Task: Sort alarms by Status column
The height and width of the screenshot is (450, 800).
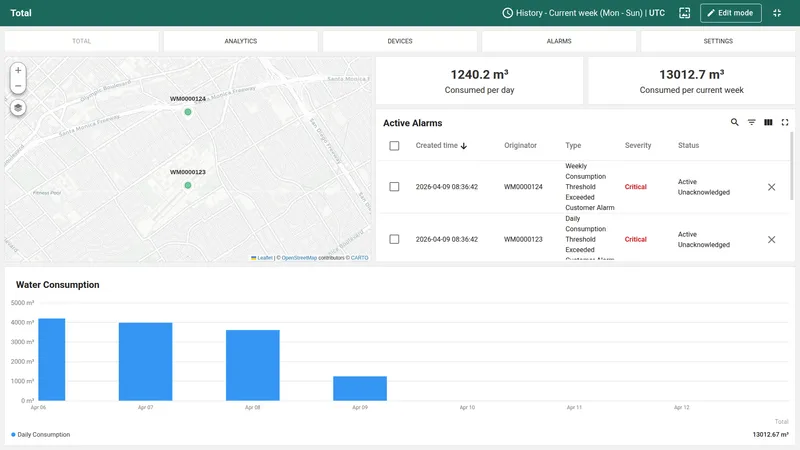Action: click(x=688, y=145)
